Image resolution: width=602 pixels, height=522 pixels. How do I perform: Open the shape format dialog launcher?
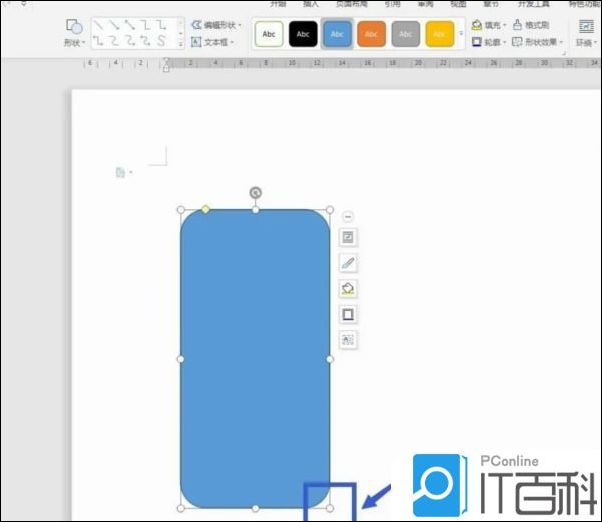564,53
